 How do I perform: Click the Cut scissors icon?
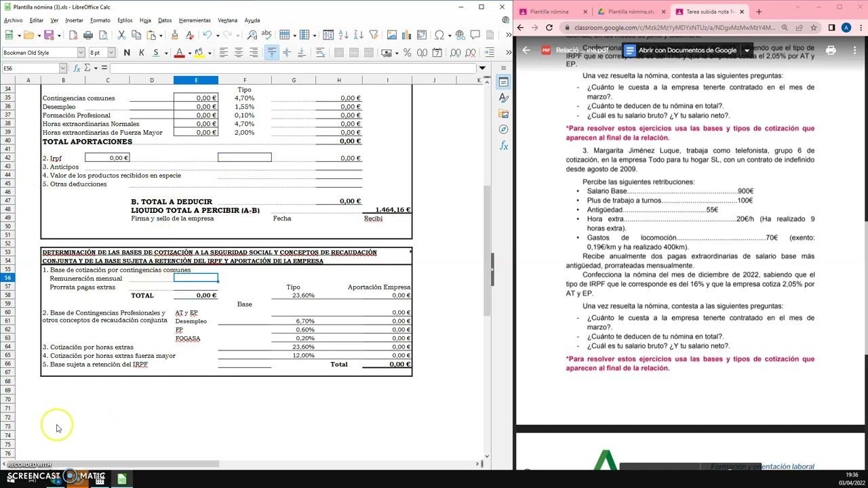click(121, 35)
